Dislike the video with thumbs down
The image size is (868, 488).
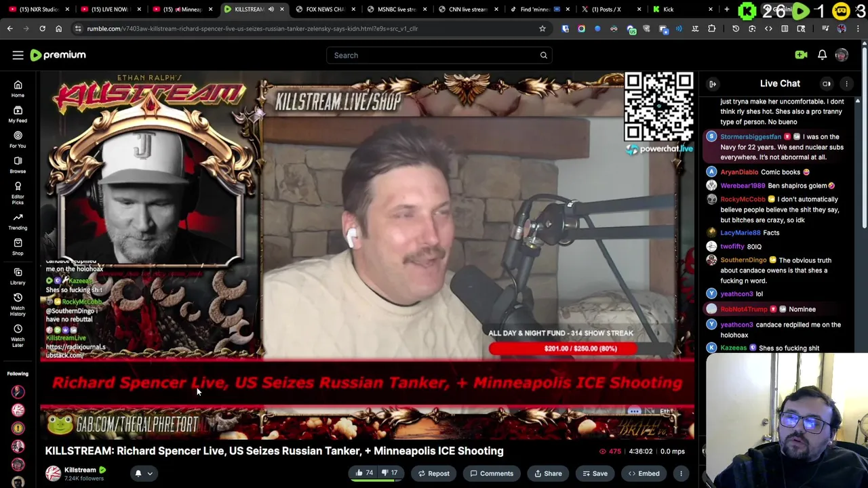coord(389,473)
